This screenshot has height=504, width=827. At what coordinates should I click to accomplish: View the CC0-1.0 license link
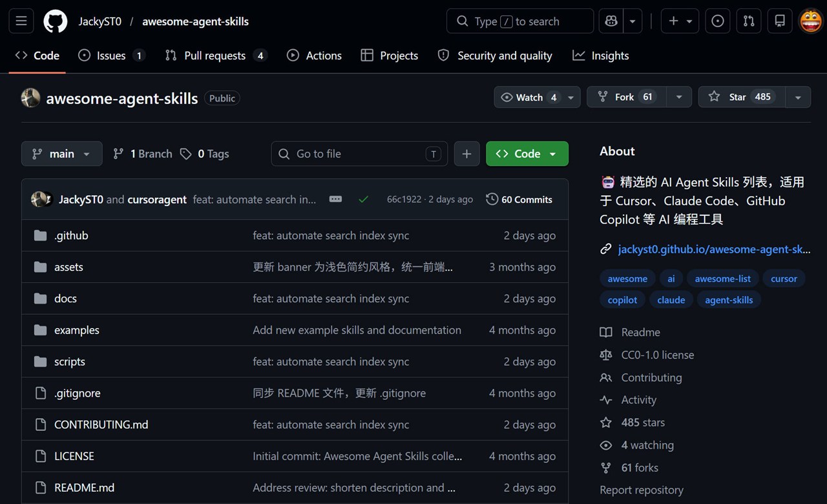point(647,355)
